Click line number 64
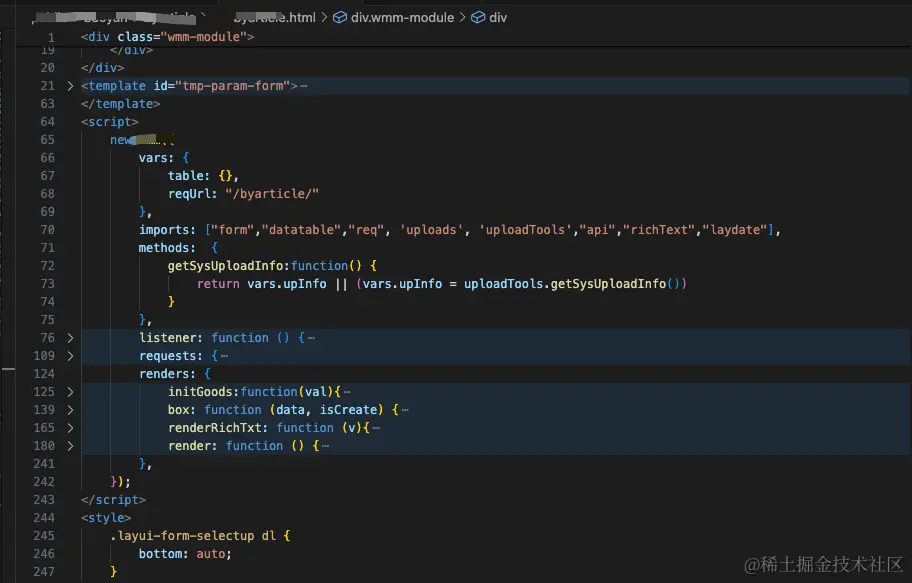The image size is (912, 583). coord(47,122)
